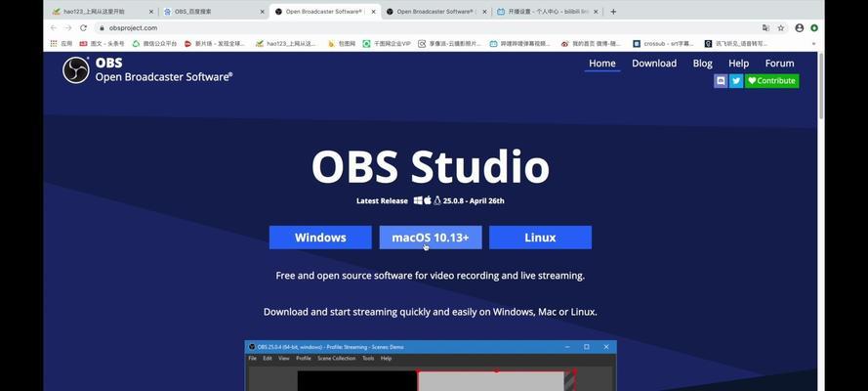Switch to the OBS_百度搜索 tab

tap(213, 12)
